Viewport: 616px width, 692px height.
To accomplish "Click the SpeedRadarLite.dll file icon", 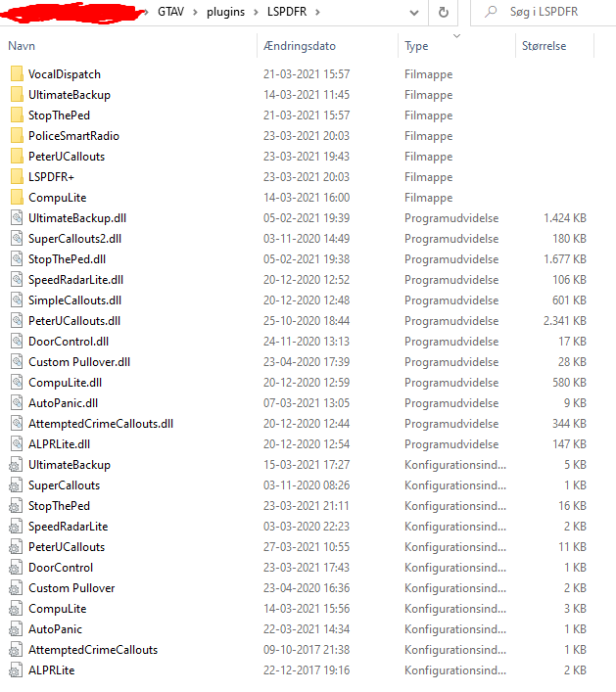I will [17, 279].
